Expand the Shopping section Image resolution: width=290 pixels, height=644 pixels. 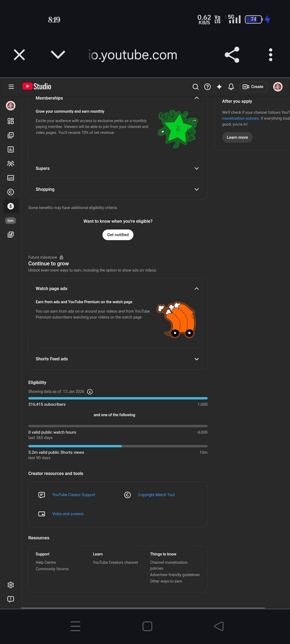197,189
